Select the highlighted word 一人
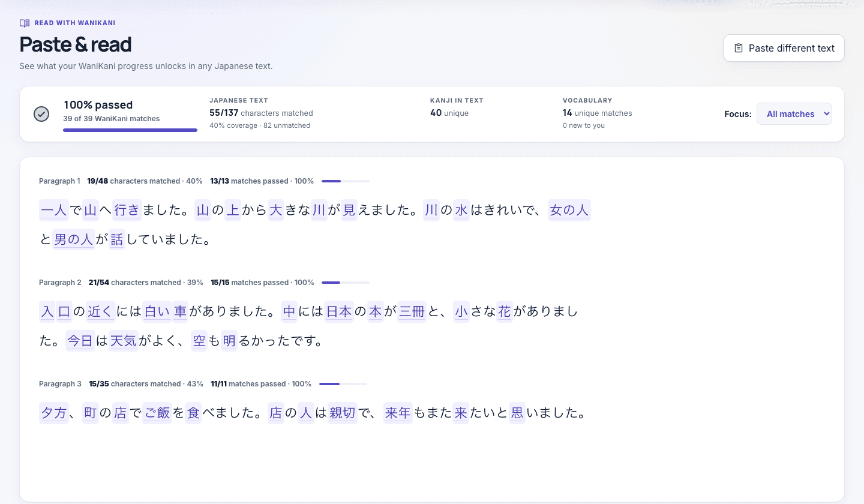This screenshot has width=864, height=504. pos(54,210)
